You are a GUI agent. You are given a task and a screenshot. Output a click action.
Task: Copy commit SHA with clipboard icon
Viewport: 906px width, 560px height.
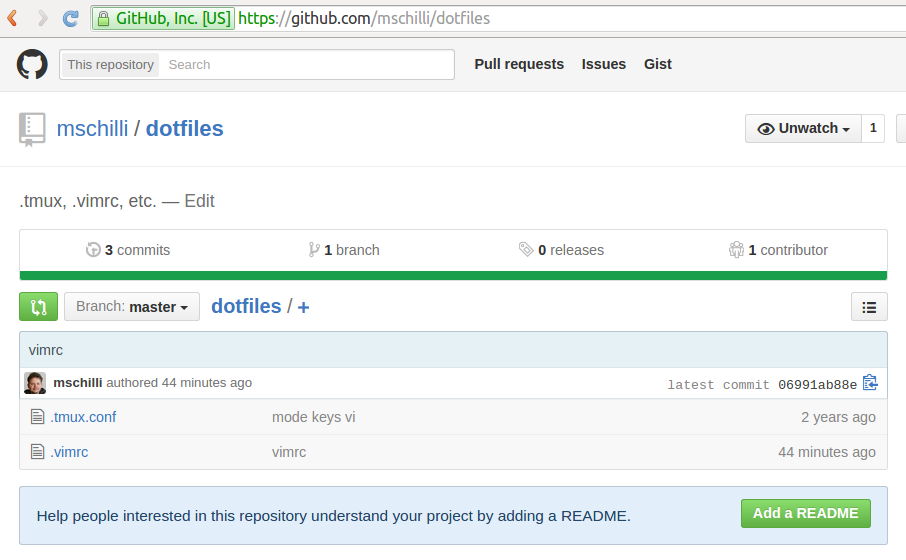click(870, 383)
